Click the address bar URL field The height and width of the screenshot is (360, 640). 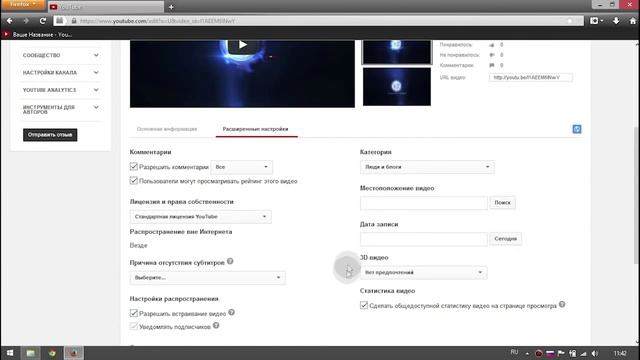[x=318, y=21]
